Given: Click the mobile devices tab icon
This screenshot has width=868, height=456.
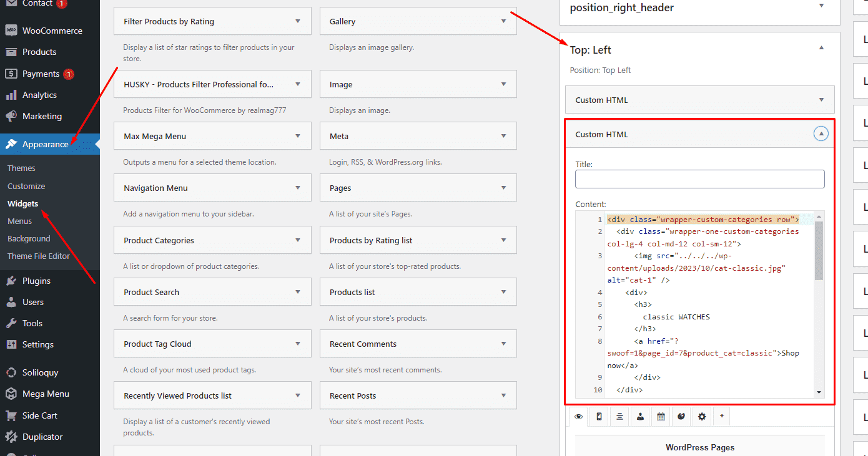Looking at the screenshot, I should pos(599,417).
